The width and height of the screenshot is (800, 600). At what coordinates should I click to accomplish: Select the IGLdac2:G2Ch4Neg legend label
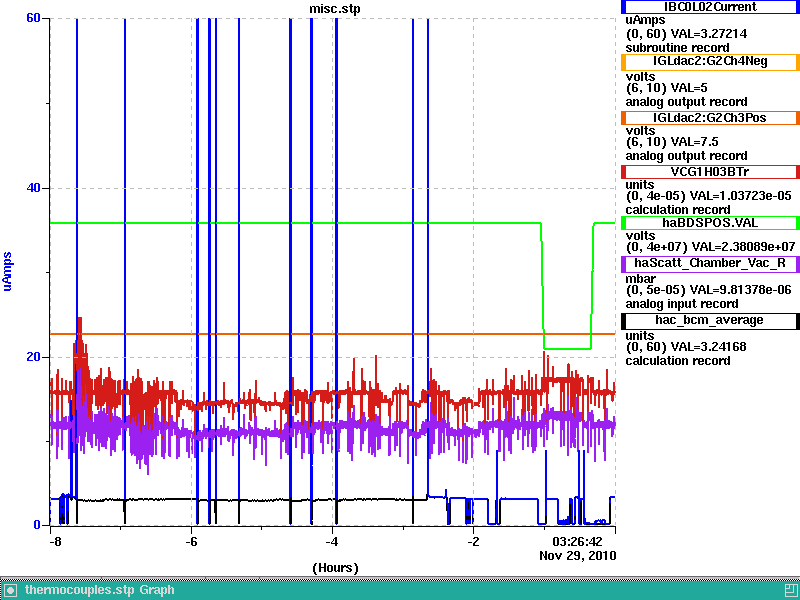710,62
